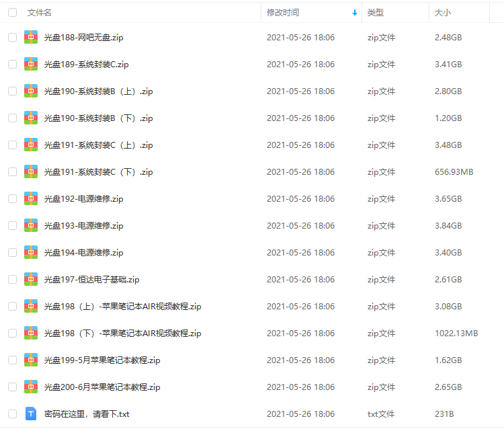Click zip icon for 光盘190-系统封装B（上）.zip
The image size is (504, 429).
pos(31,91)
